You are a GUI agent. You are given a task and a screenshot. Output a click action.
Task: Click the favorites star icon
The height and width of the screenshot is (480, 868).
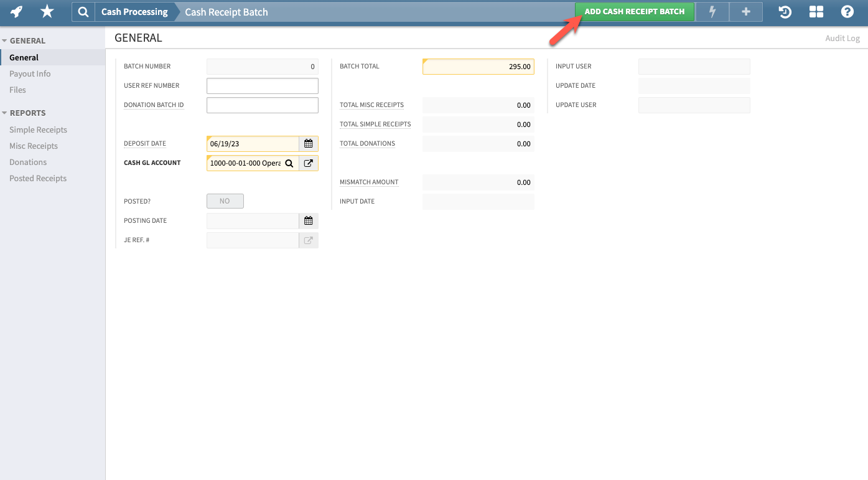(47, 11)
